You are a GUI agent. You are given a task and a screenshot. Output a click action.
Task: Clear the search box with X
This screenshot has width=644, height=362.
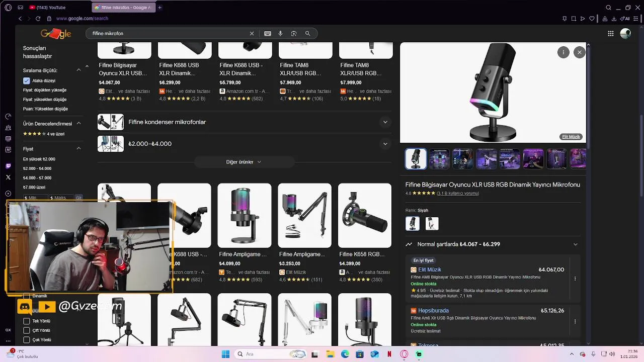252,34
